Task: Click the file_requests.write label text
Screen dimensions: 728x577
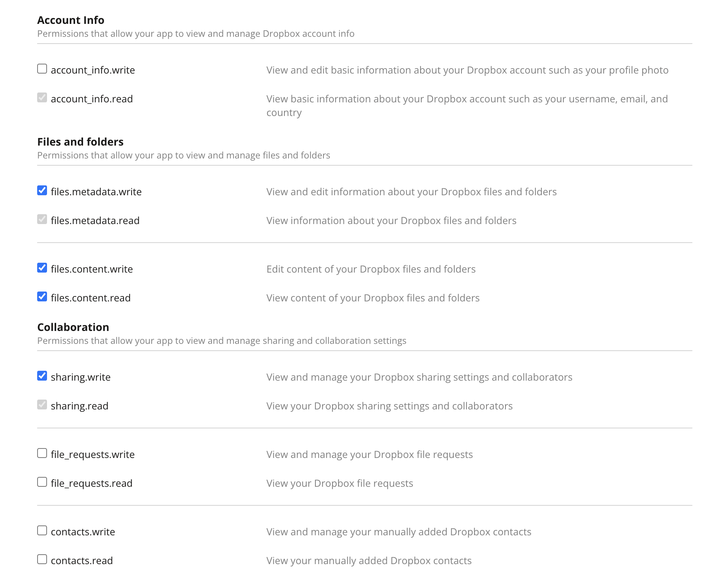Action: (x=93, y=455)
